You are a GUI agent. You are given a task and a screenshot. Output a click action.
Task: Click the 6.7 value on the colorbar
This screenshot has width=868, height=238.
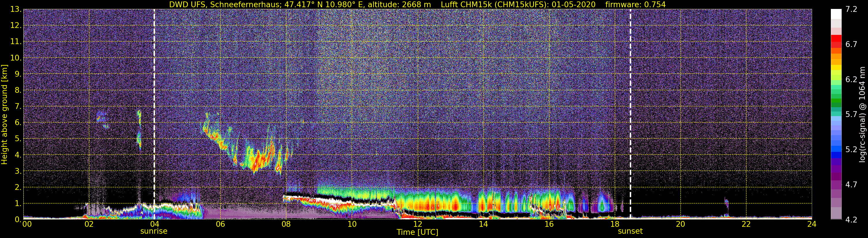click(851, 44)
